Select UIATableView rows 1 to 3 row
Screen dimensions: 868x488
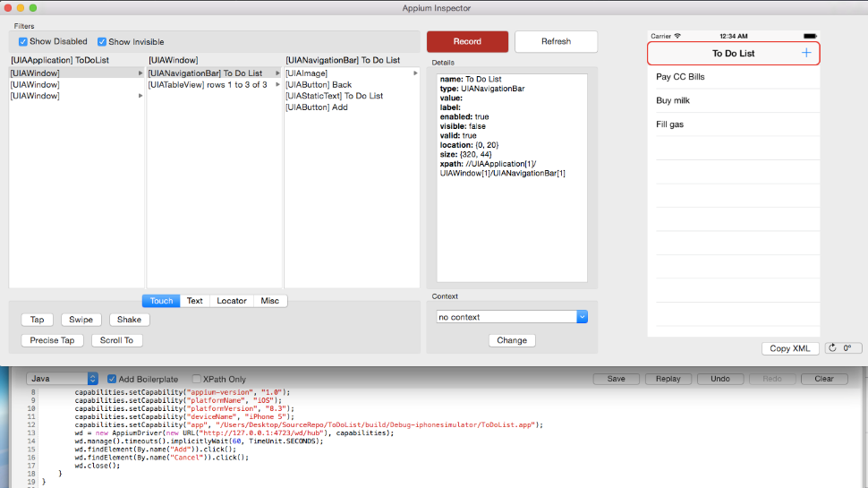tap(214, 85)
